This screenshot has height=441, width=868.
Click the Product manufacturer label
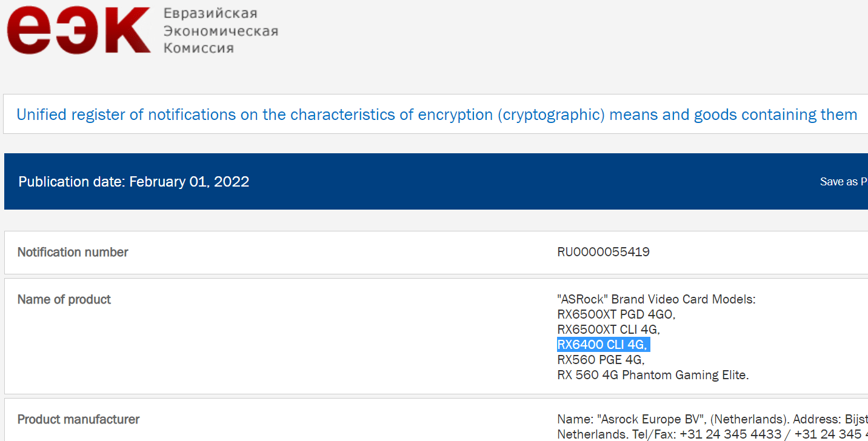[x=78, y=419]
